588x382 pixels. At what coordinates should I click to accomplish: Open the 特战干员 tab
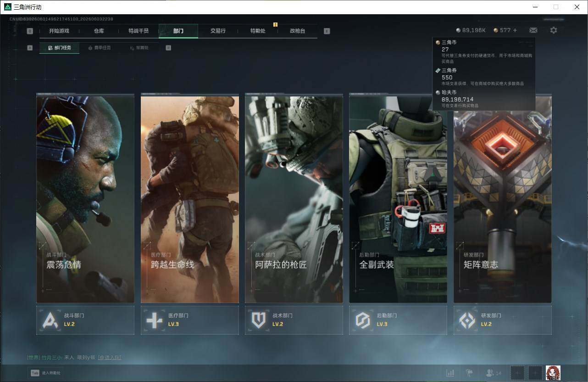139,31
